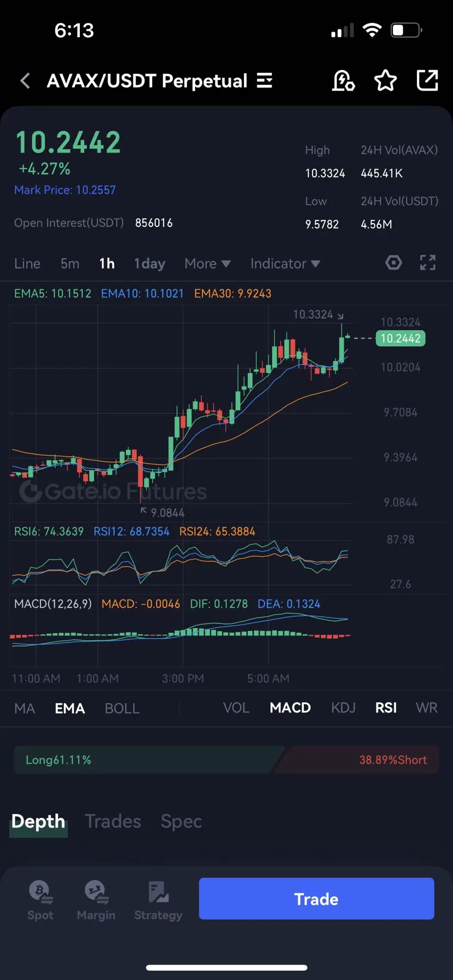Tap the 24H Vol(USDT) value 4.56M
The image size is (453, 980).
click(376, 224)
